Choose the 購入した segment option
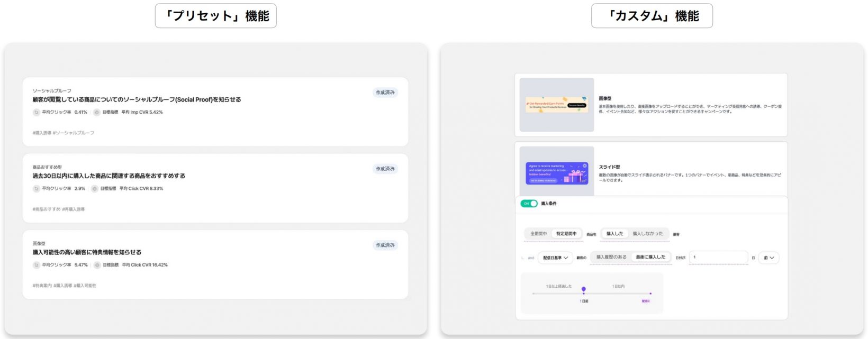The width and height of the screenshot is (868, 339). (x=614, y=234)
